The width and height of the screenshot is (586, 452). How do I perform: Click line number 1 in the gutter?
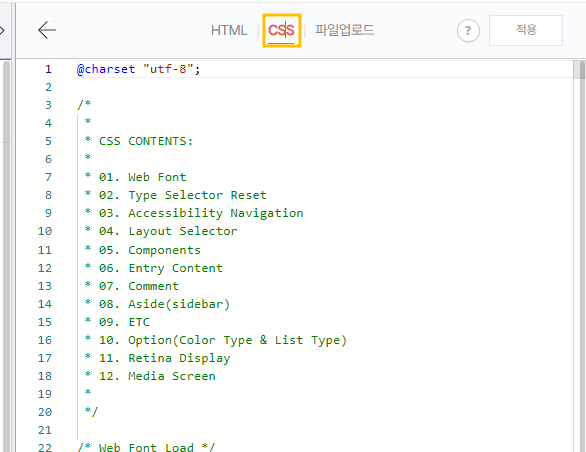point(48,69)
